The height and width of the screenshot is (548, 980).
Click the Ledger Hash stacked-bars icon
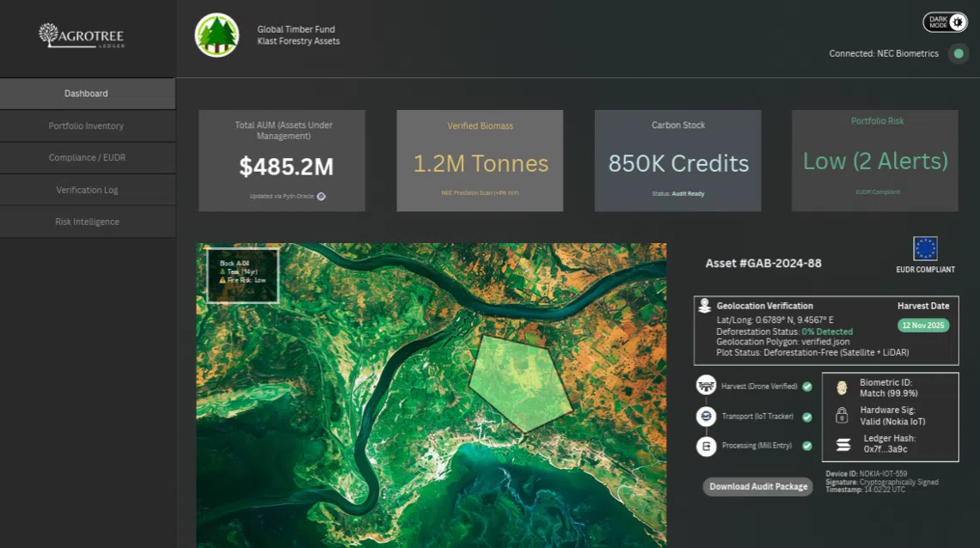click(842, 444)
